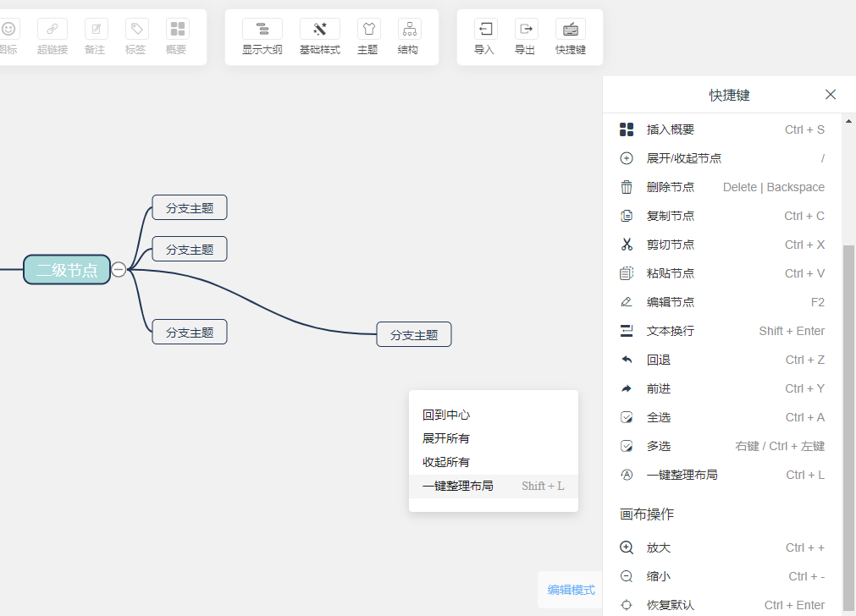The width and height of the screenshot is (856, 616).
Task: Click the 删除节点 trash icon
Action: coord(627,187)
